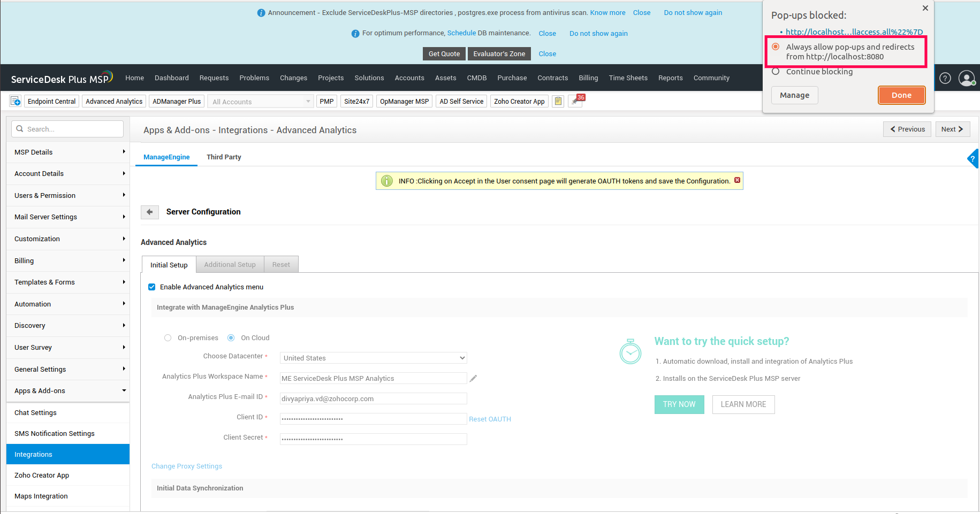Screen dimensions: 980x514
Task: Expand the Discovery sidebar section
Action: click(x=68, y=326)
